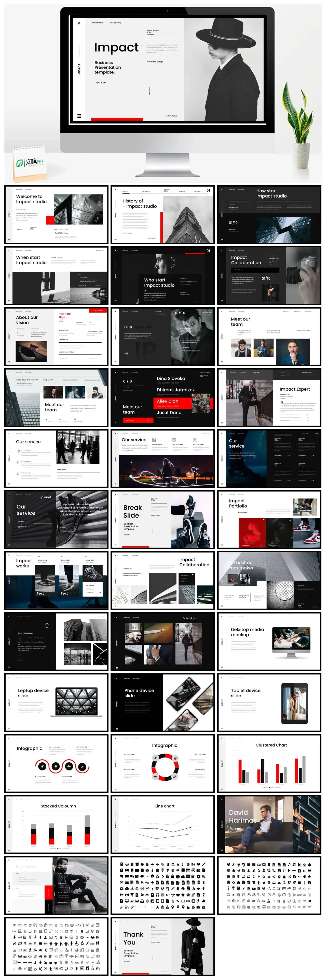Screen dimensions: 326x980
Task: Click the down arrow below Premium Design
Action: click(149, 91)
